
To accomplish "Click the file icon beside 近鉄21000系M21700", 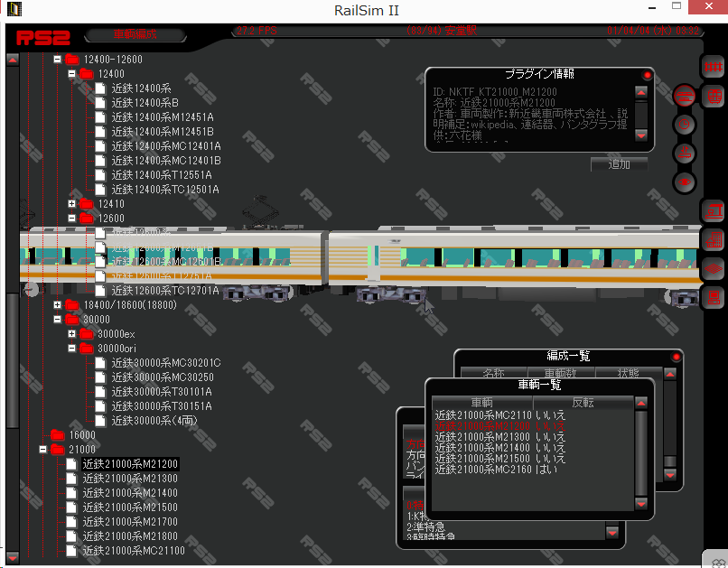I will click(x=71, y=522).
